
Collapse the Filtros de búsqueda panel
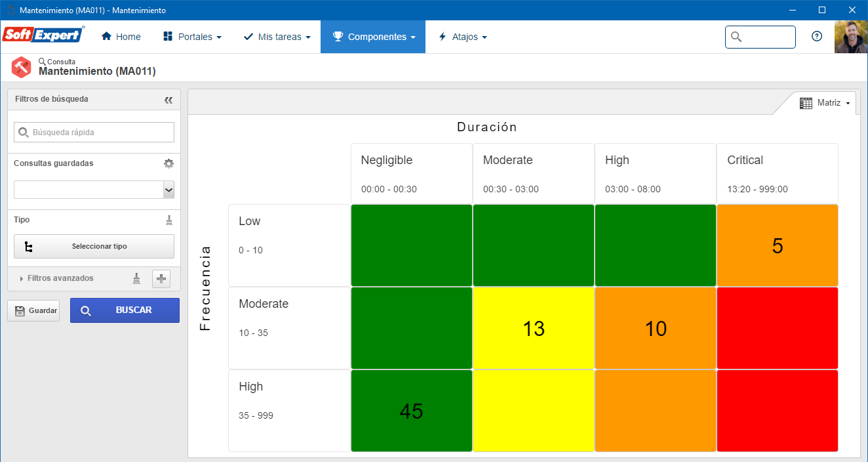[x=168, y=100]
